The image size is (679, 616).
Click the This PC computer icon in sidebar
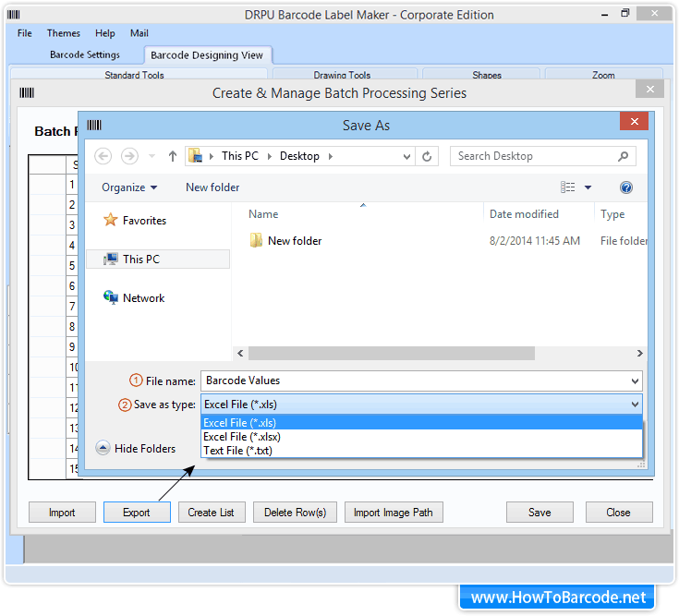click(x=111, y=259)
